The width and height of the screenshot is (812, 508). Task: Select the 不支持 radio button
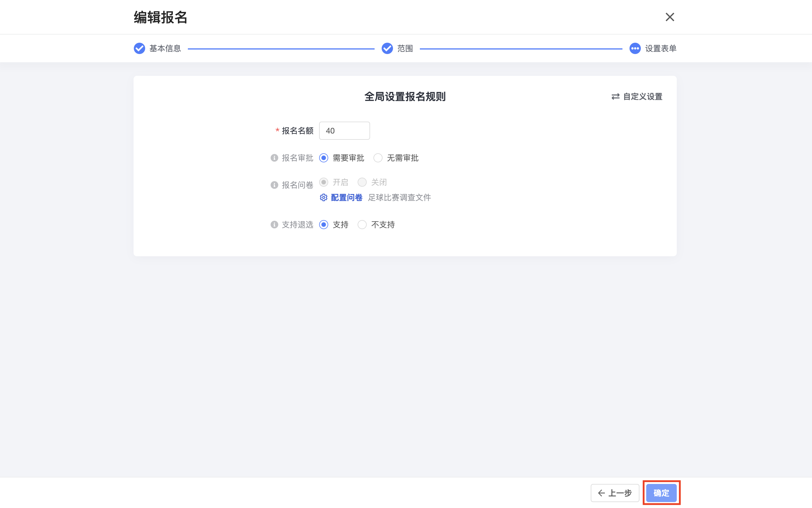click(x=362, y=225)
